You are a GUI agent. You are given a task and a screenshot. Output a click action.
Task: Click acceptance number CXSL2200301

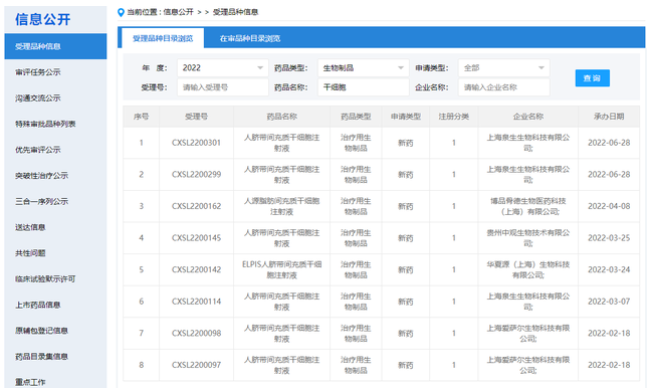(x=196, y=143)
